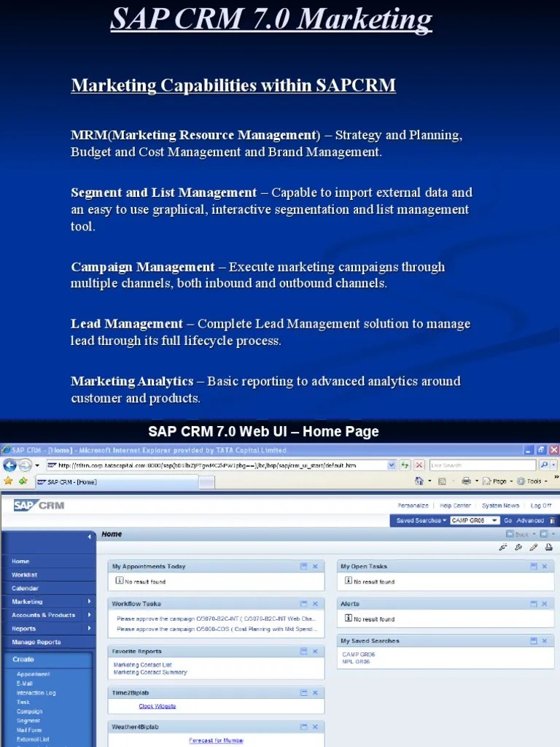Close the My Saved Searches tile
The height and width of the screenshot is (747, 560).
(x=545, y=640)
